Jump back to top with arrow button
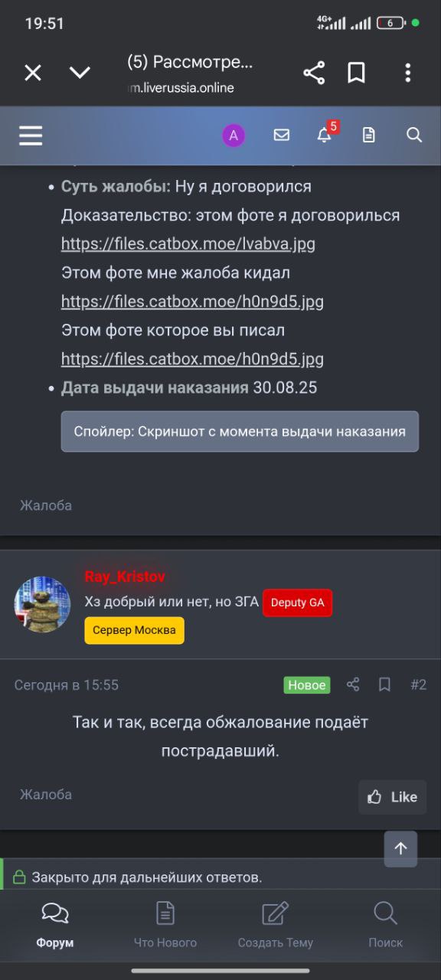This screenshot has height=980, width=441. point(400,848)
